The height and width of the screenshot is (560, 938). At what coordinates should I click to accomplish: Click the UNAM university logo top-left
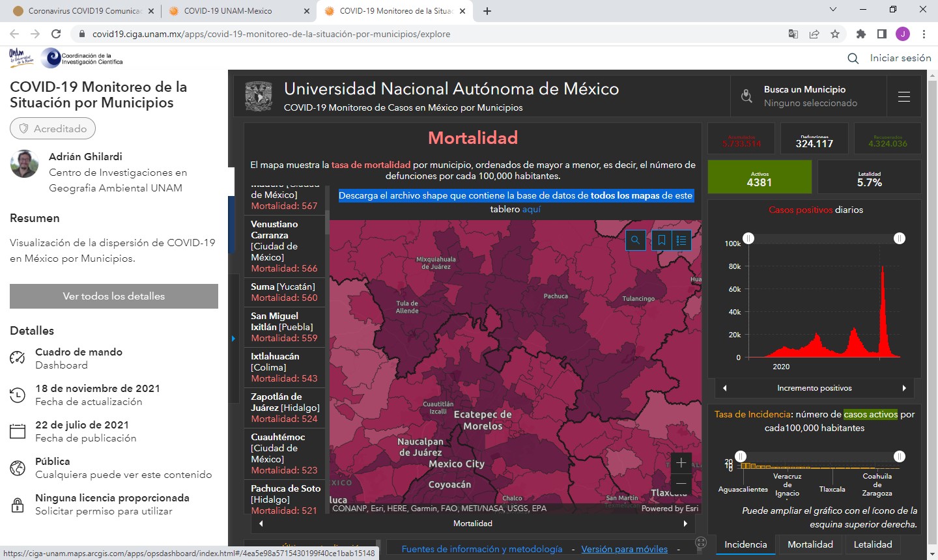(x=21, y=58)
